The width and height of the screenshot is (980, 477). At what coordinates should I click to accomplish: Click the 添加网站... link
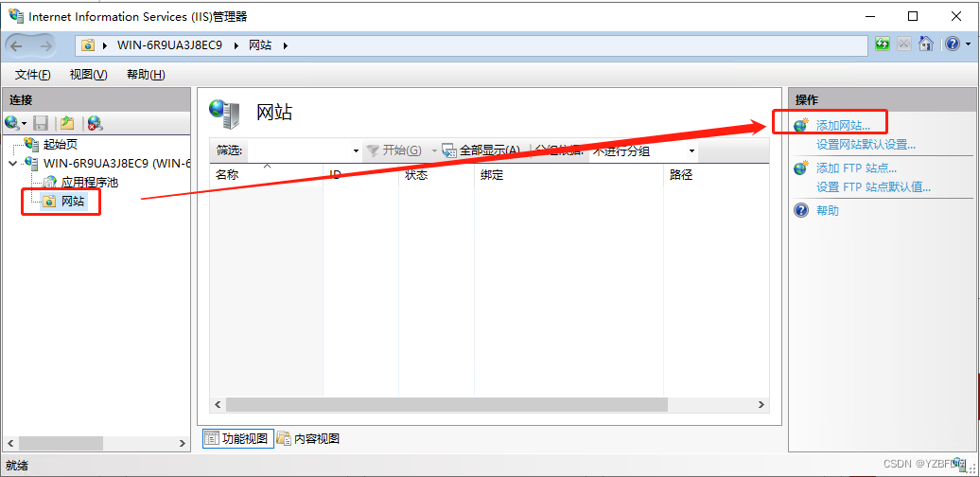click(843, 126)
